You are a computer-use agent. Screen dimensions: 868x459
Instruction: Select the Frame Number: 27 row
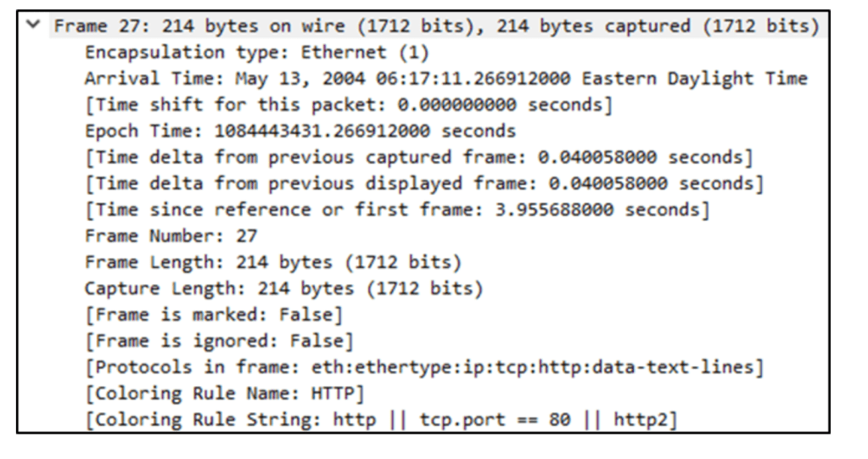(x=171, y=236)
